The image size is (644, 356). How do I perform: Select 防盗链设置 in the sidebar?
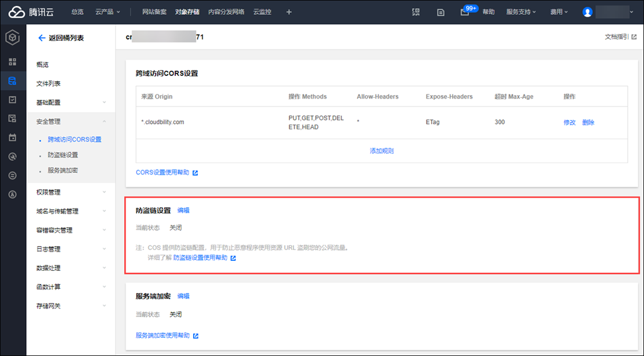63,155
